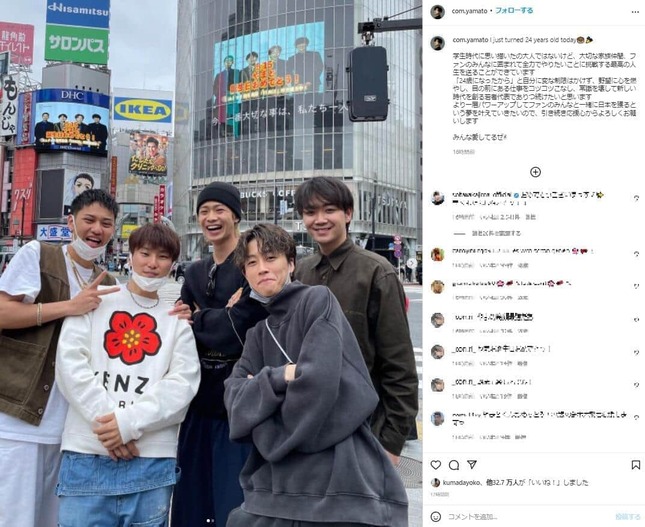Load more comments with the plus circle
The width and height of the screenshot is (645, 527).
535,172
